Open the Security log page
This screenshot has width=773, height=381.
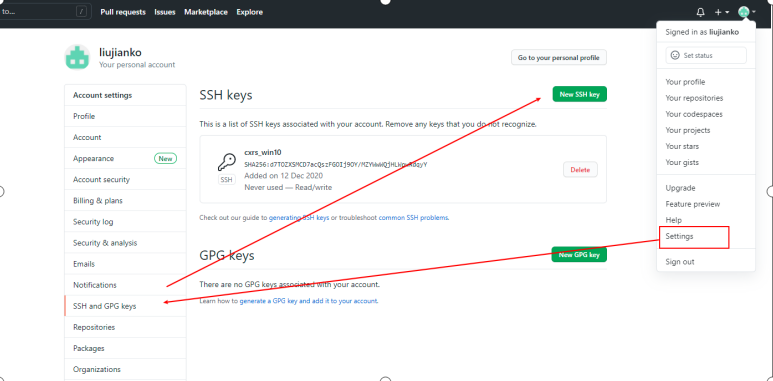[125, 222]
